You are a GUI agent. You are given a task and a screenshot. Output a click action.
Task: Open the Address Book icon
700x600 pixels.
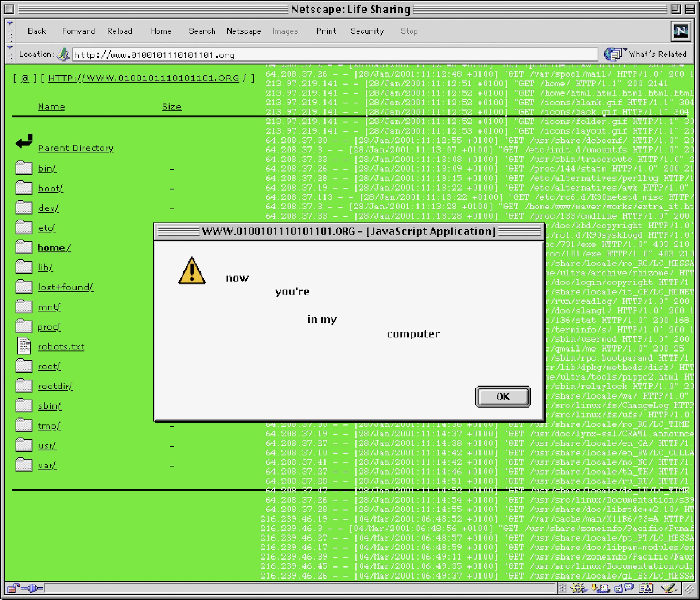646,588
